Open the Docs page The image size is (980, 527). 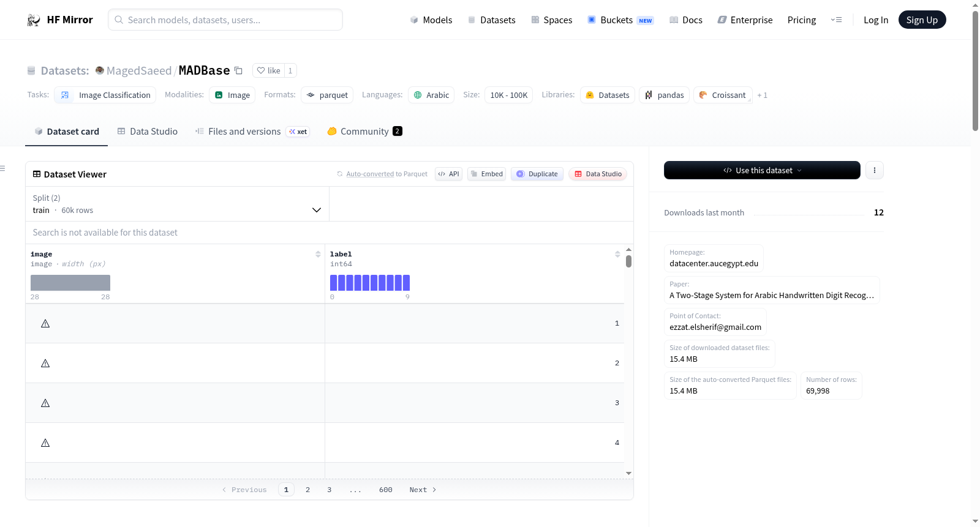point(686,20)
